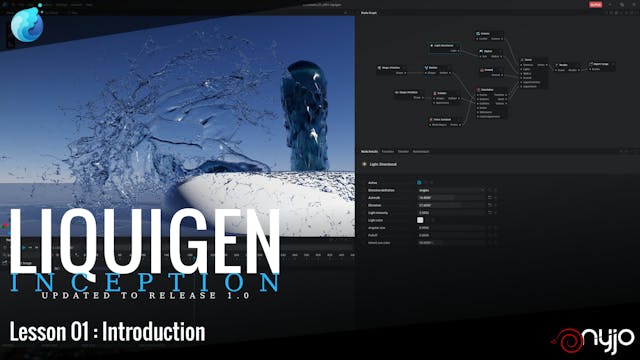Select the Skybox node in graph
The width and height of the screenshot is (640, 360).
(490, 53)
